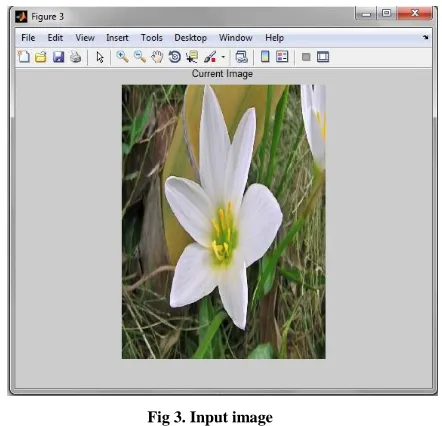Open the File menu
This screenshot has height=426, width=442.
(x=28, y=38)
